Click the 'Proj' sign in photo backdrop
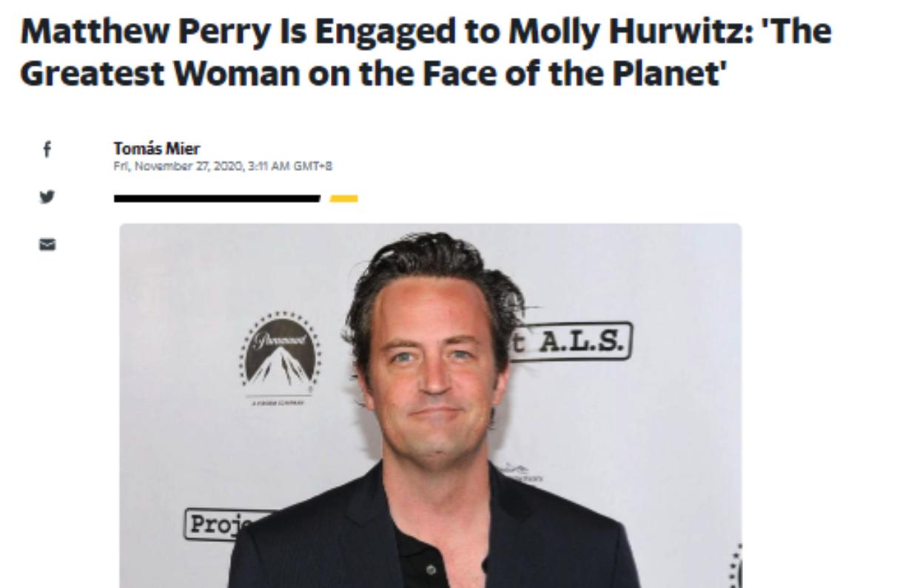This screenshot has width=897, height=588. pos(216,524)
